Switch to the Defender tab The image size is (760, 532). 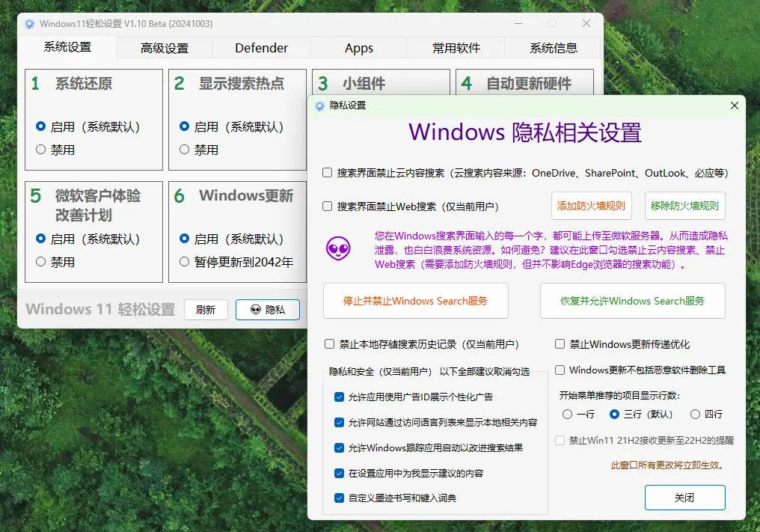(261, 47)
